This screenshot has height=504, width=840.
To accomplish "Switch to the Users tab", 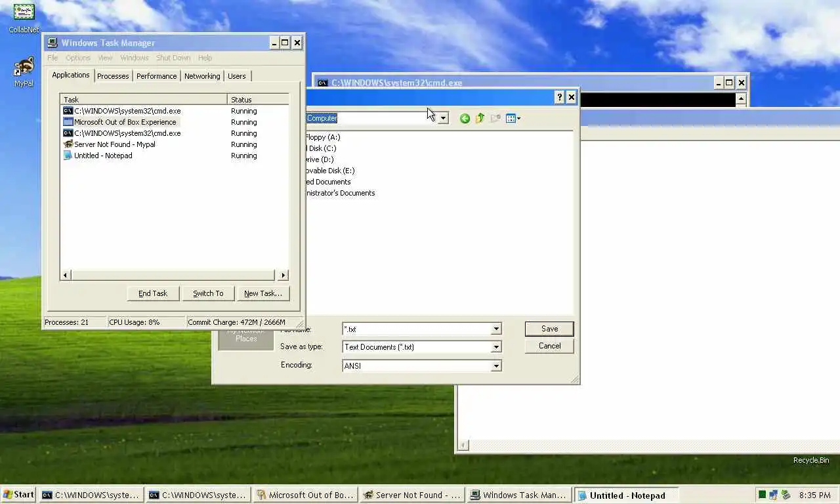I will pyautogui.click(x=237, y=76).
